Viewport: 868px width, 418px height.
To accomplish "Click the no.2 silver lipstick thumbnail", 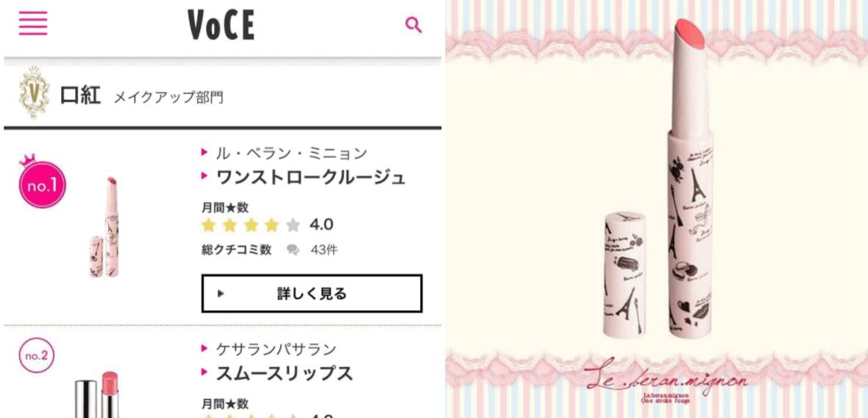I will [x=97, y=394].
